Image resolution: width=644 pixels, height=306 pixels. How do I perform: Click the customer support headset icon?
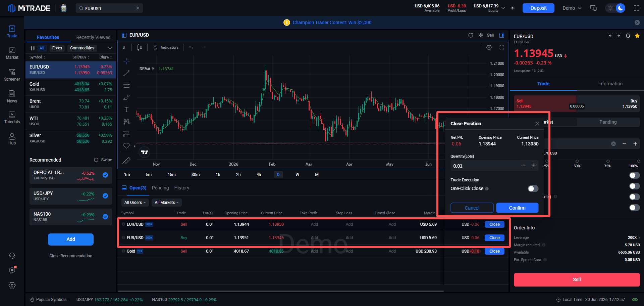click(12, 256)
